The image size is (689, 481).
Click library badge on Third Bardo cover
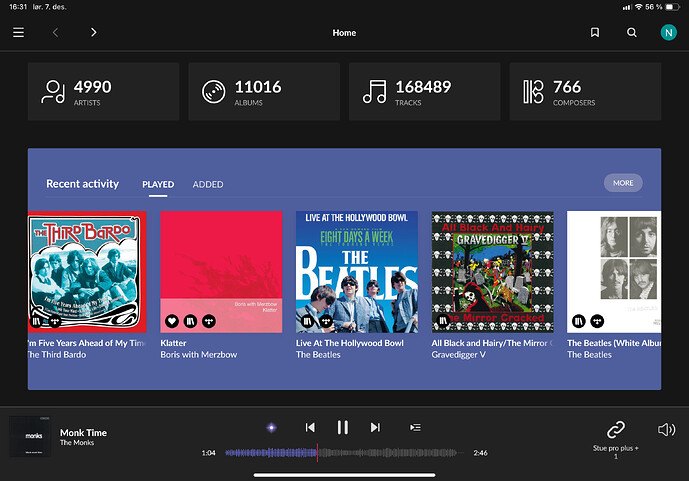tap(36, 321)
